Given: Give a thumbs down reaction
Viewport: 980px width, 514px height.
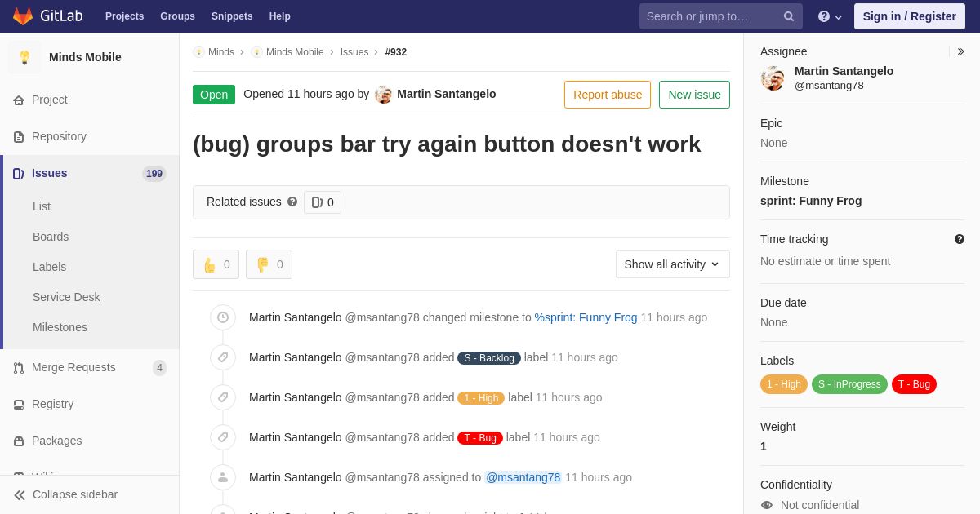Looking at the screenshot, I should coord(269,264).
